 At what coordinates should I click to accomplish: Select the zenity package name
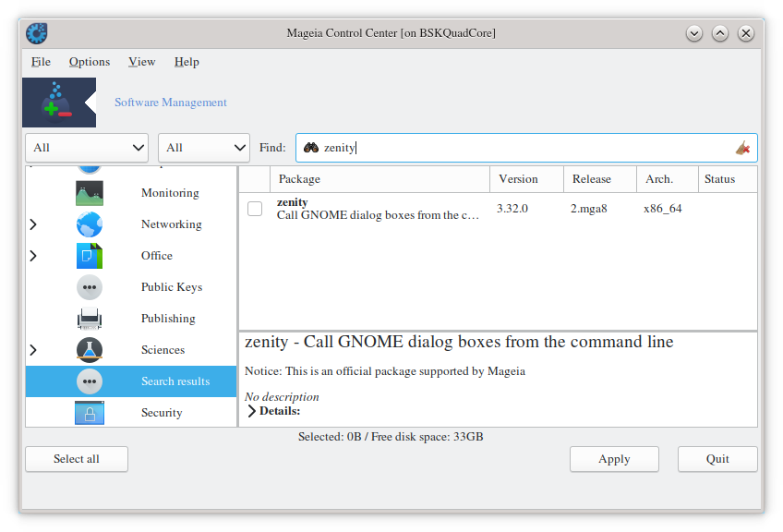[293, 202]
